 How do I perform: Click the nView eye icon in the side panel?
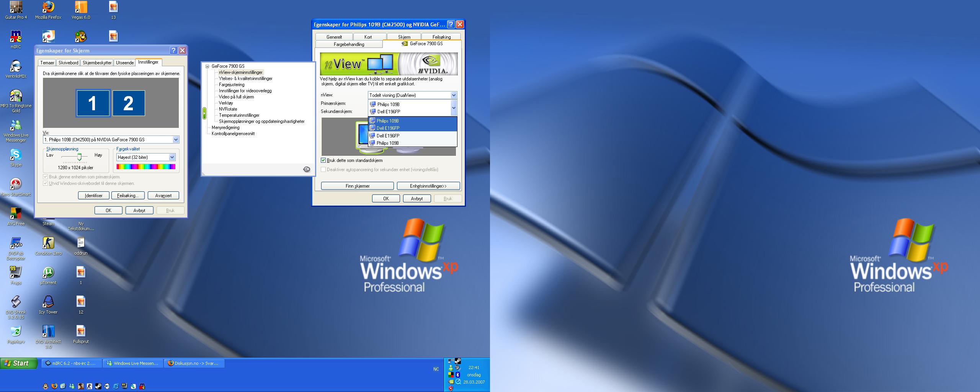[x=307, y=169]
